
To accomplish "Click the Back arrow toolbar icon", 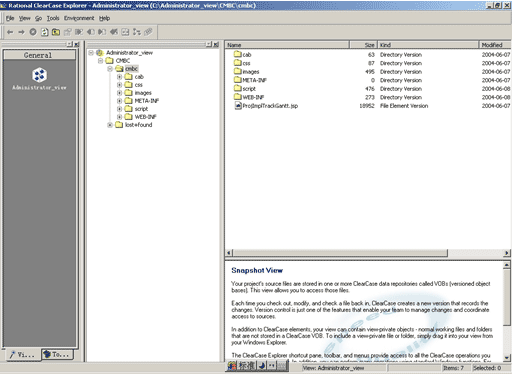I will [x=10, y=32].
